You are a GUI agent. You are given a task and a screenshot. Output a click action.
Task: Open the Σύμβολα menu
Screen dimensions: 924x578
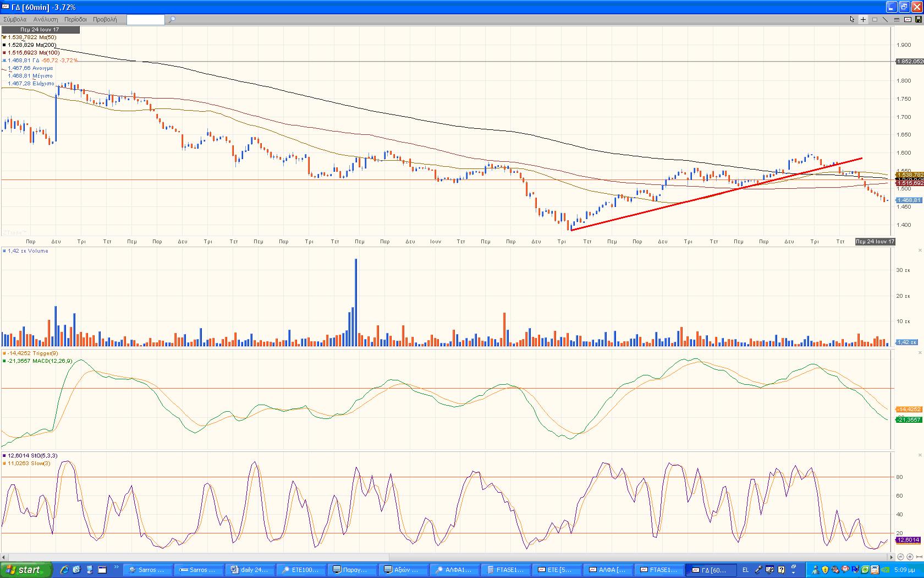[x=15, y=19]
